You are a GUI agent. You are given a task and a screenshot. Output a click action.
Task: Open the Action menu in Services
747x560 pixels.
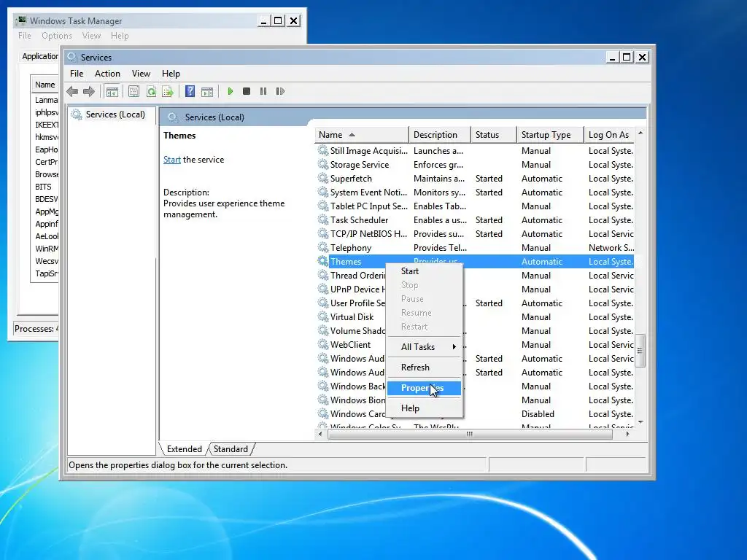click(107, 74)
